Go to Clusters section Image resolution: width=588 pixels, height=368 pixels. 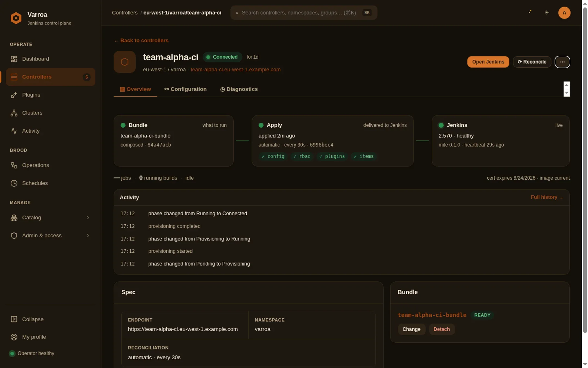tap(50, 113)
